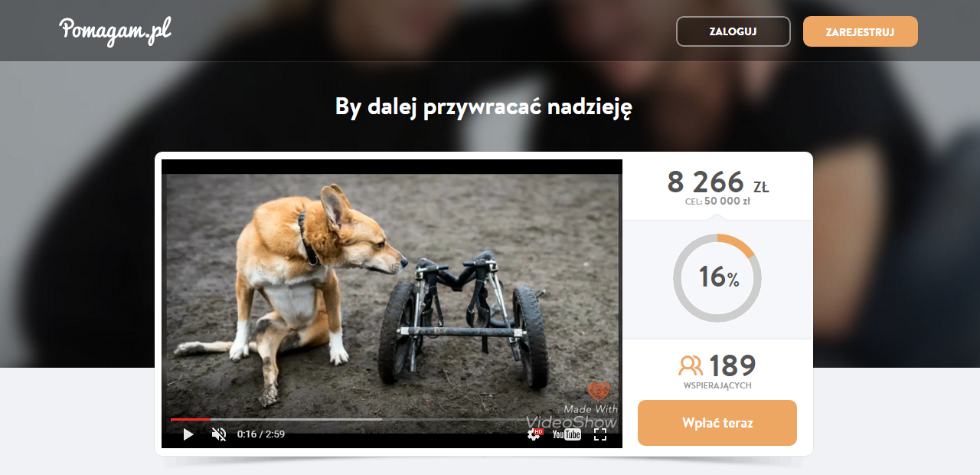The width and height of the screenshot is (980, 475).
Task: Click the CEL: 50 000 zł goal text
Action: click(717, 202)
